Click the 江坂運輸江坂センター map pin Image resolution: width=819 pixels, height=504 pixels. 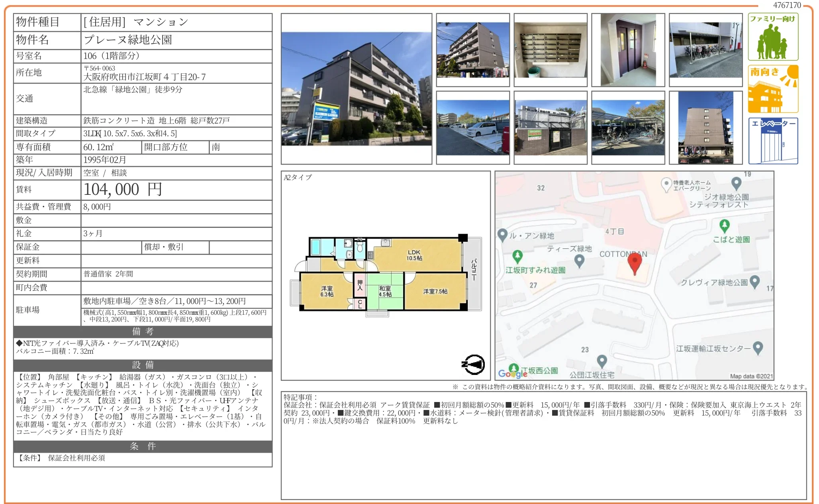(758, 348)
